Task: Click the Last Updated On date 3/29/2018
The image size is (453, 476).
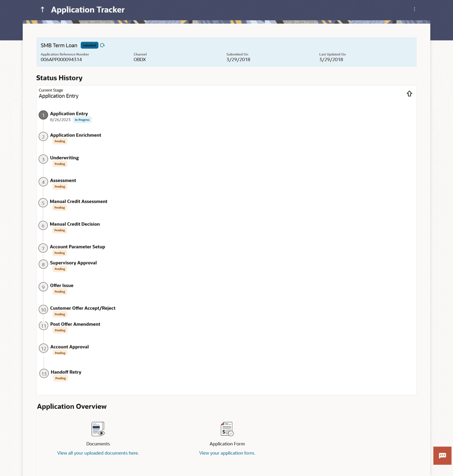Action: tap(331, 60)
